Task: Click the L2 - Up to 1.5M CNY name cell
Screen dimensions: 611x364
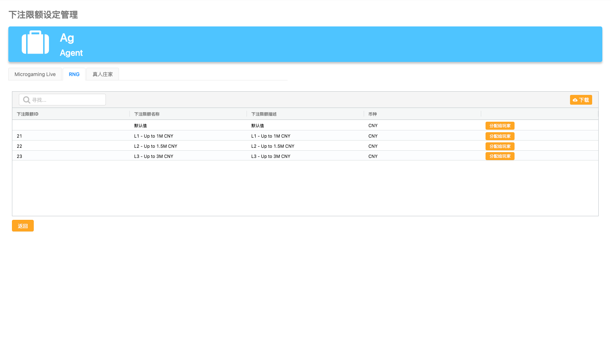Action: [156, 146]
